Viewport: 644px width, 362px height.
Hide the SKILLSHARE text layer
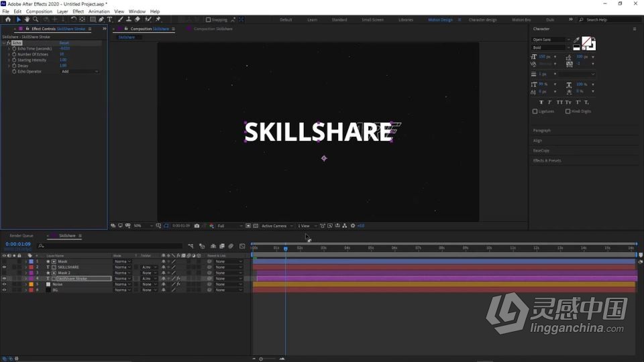[x=4, y=267]
